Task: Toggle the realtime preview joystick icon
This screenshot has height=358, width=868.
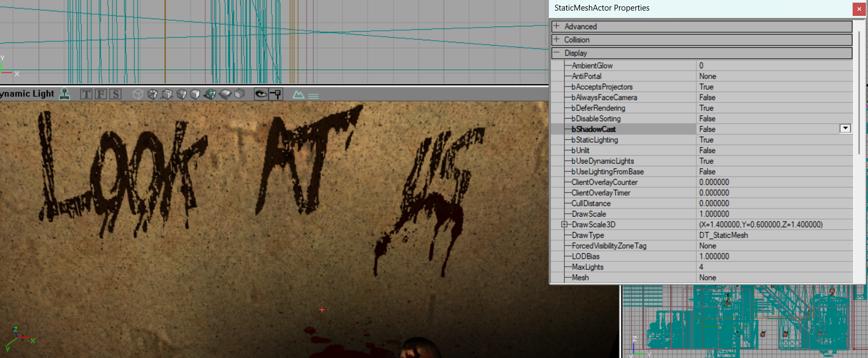Action: click(x=65, y=94)
